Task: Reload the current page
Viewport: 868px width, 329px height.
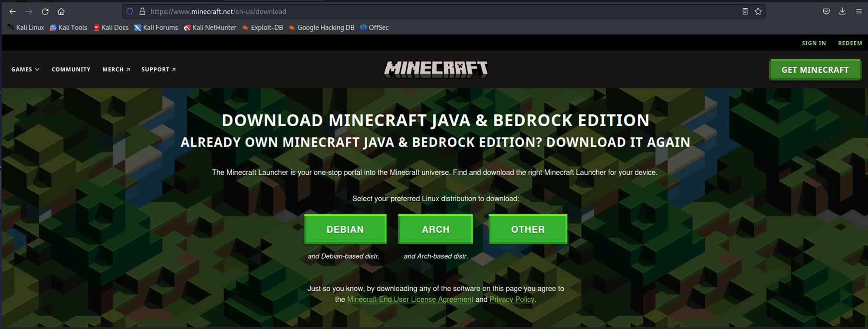Action: coord(45,12)
